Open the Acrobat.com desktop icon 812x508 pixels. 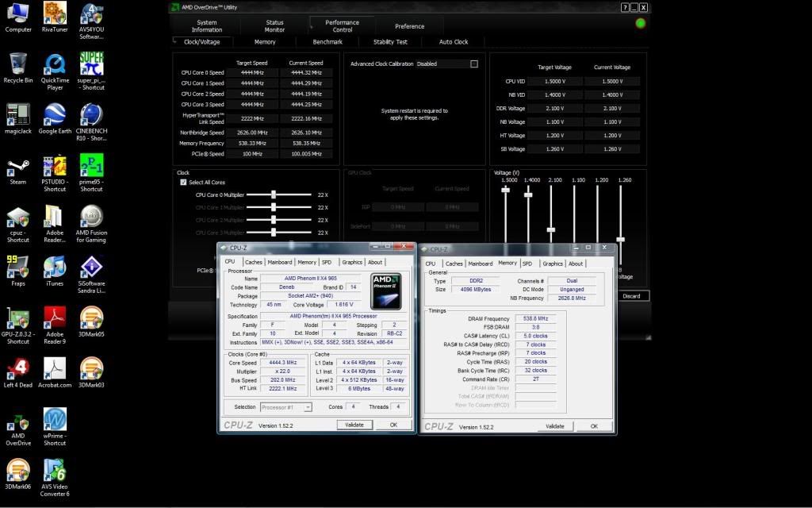(x=55, y=372)
